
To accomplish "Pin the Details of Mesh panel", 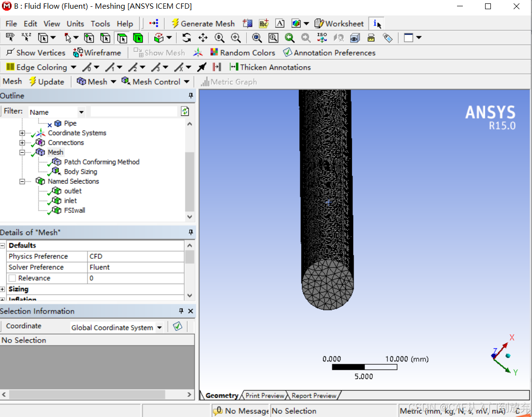I will (x=191, y=232).
